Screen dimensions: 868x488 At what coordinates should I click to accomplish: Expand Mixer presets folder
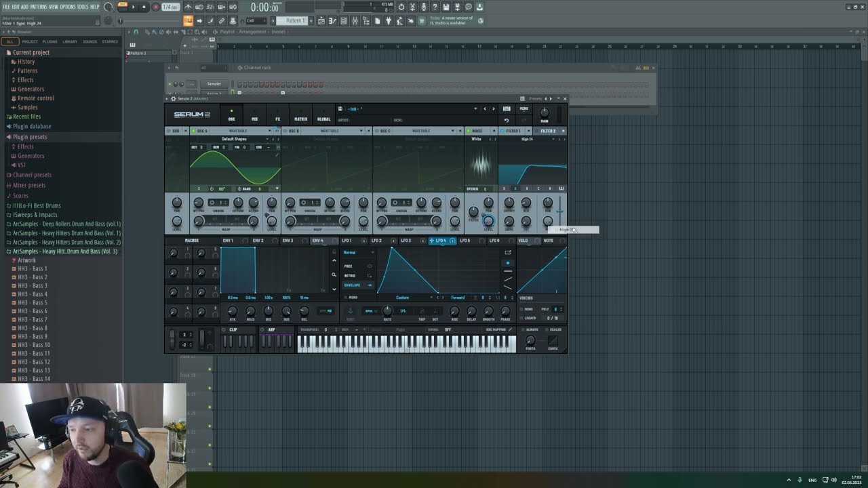[28, 185]
